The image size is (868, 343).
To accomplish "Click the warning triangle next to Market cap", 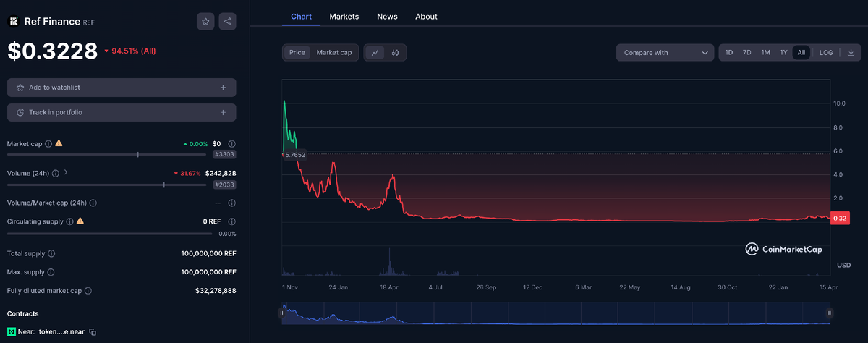I will tap(59, 143).
